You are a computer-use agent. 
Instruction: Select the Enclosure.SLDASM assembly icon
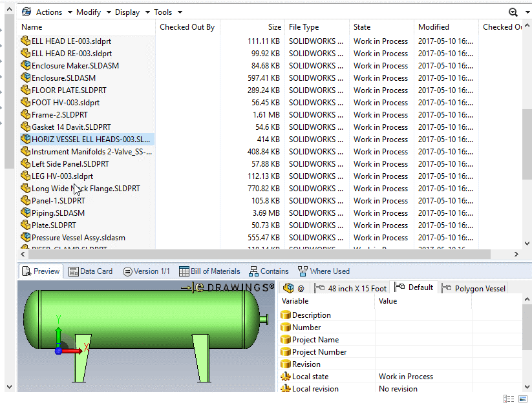(25, 78)
